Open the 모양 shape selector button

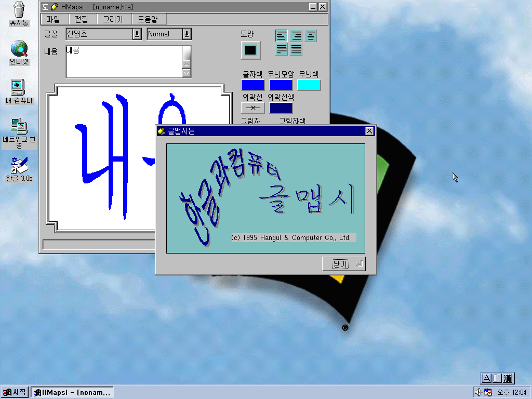(251, 50)
